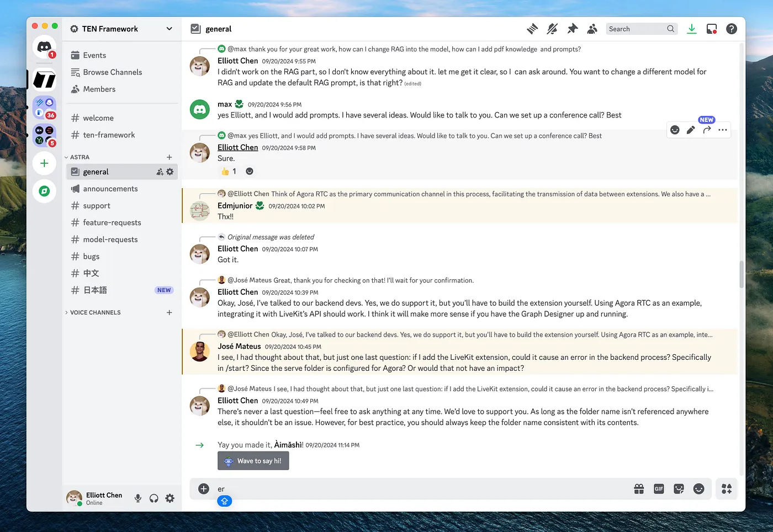Open more options ellipsis on message toolbar
The image size is (773, 532).
(723, 130)
